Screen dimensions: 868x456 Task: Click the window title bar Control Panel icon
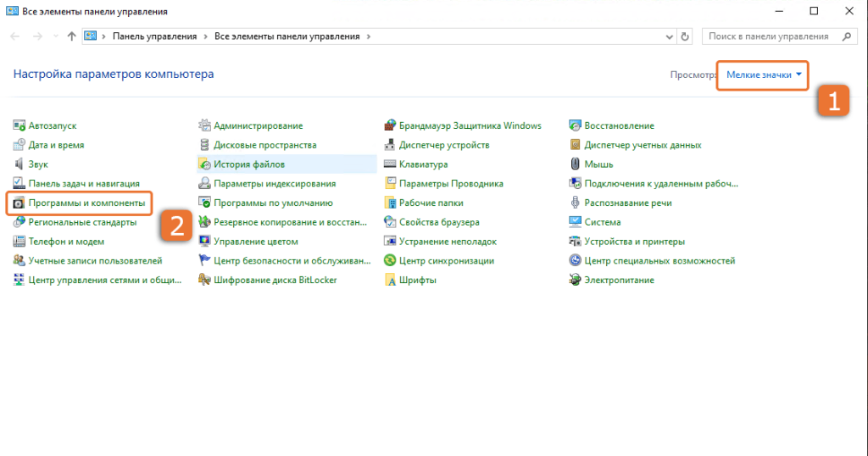click(x=12, y=11)
